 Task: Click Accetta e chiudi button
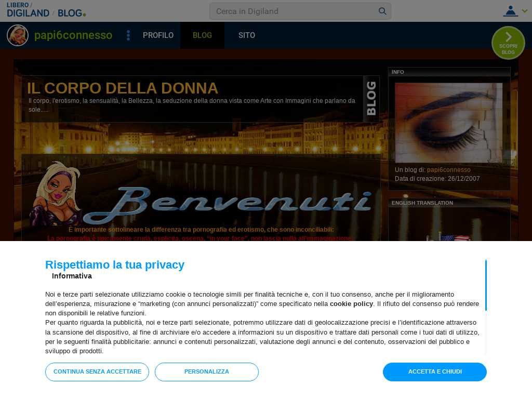[435, 372]
